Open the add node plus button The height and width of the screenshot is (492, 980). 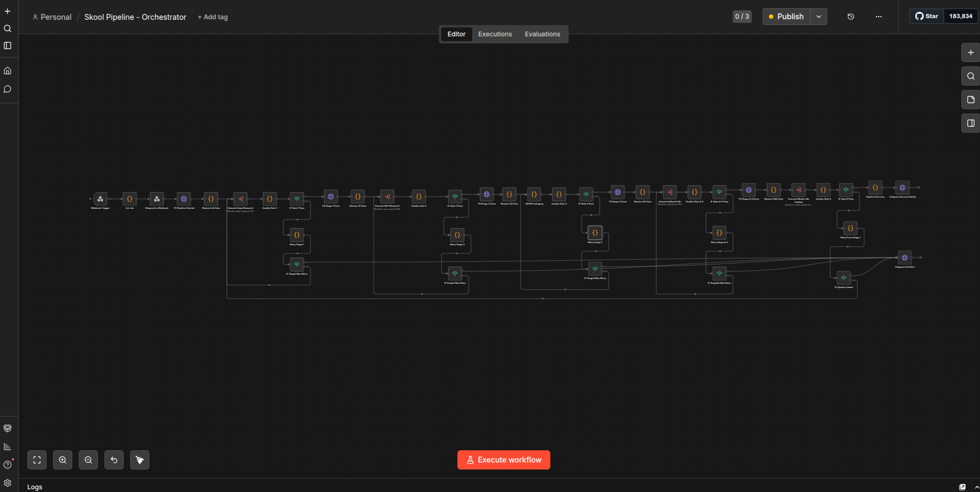tap(970, 52)
